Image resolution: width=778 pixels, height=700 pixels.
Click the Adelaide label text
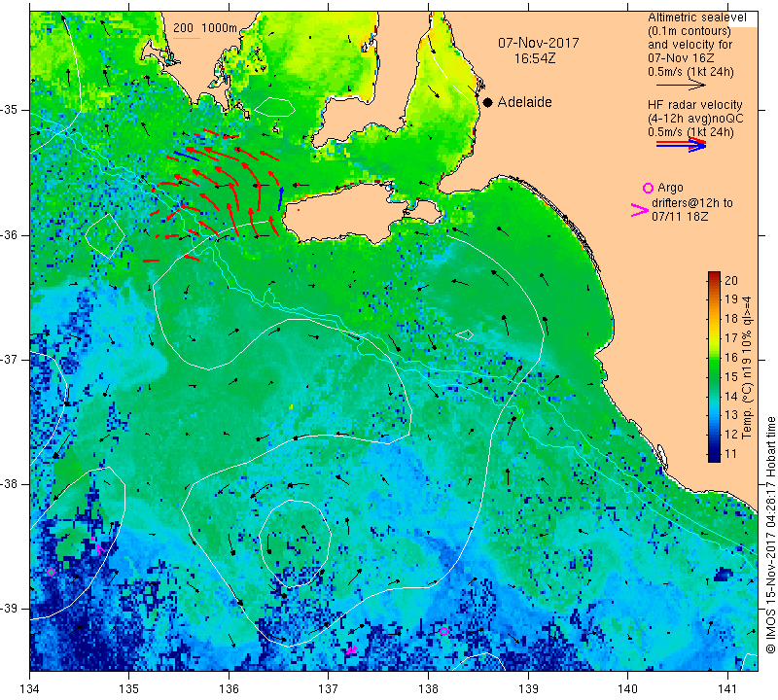(x=524, y=102)
